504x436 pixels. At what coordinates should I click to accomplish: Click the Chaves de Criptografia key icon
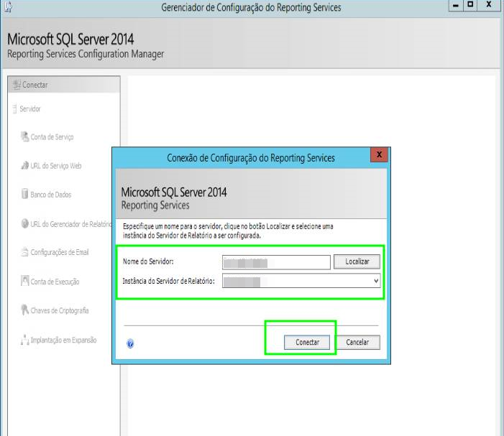(x=24, y=310)
